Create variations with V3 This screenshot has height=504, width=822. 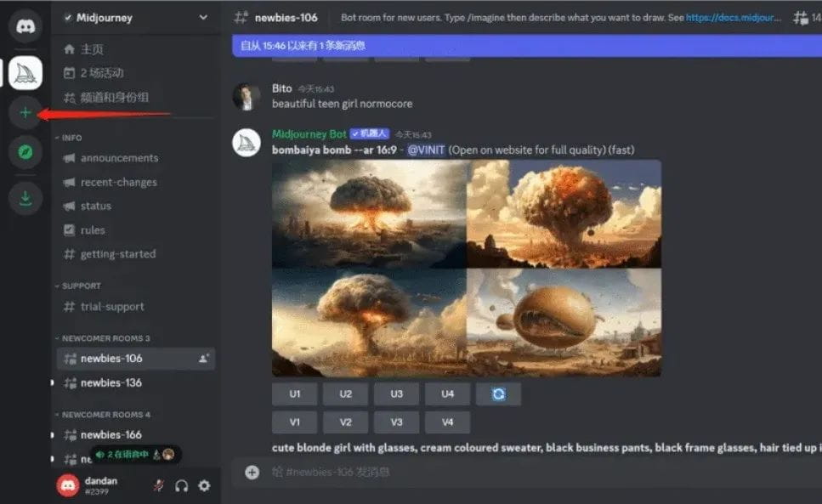tap(396, 422)
